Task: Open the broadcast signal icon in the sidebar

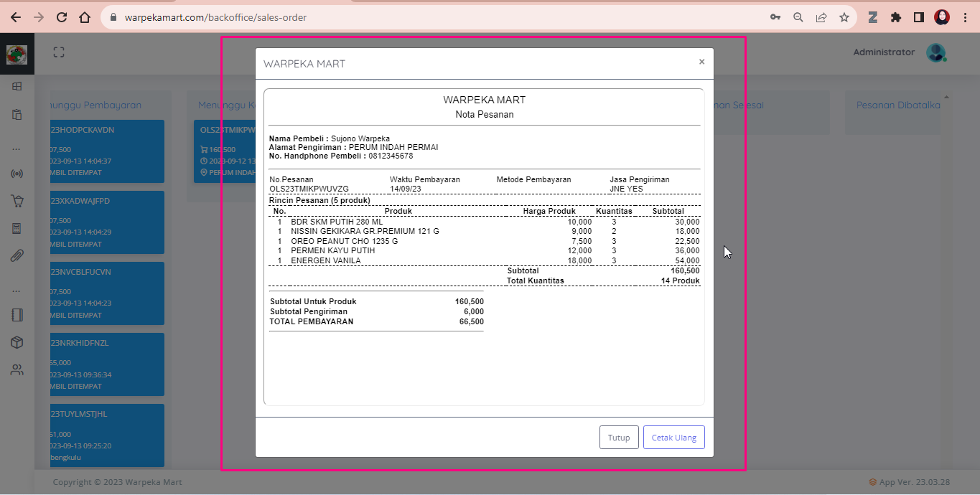Action: pyautogui.click(x=17, y=174)
